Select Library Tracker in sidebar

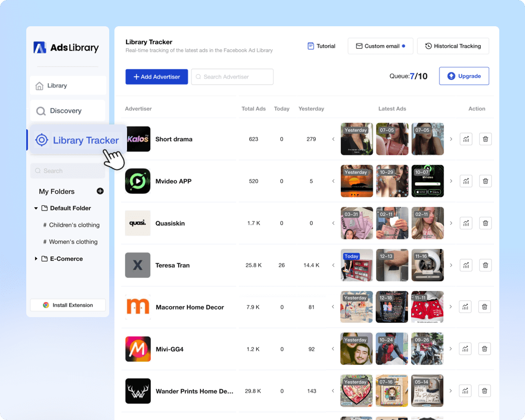pos(78,140)
